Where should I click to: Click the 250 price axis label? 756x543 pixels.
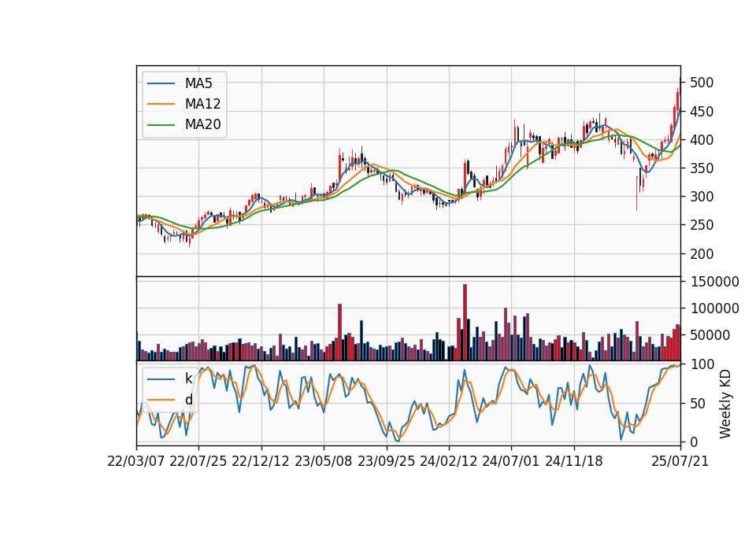point(702,225)
